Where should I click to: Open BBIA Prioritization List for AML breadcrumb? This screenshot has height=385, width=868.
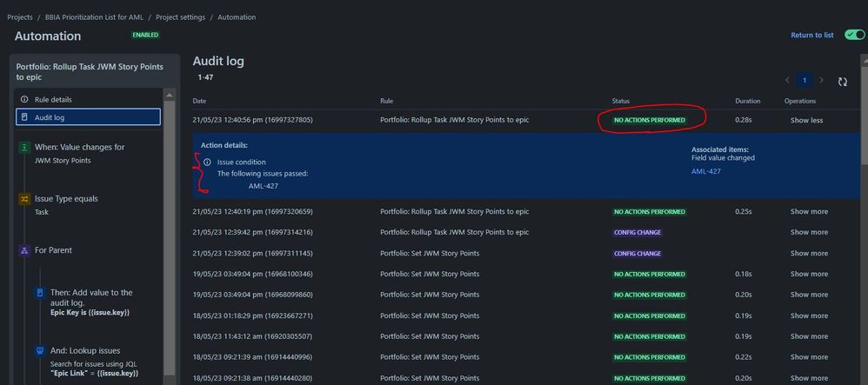(94, 17)
